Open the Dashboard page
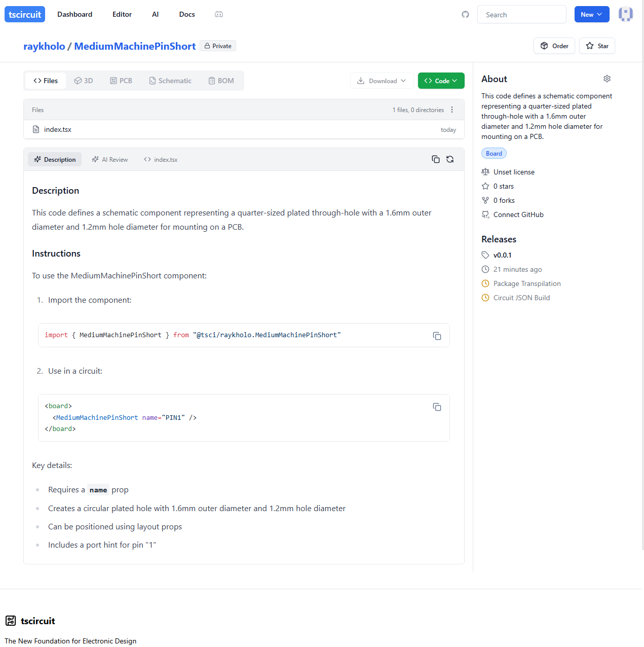 pos(75,14)
